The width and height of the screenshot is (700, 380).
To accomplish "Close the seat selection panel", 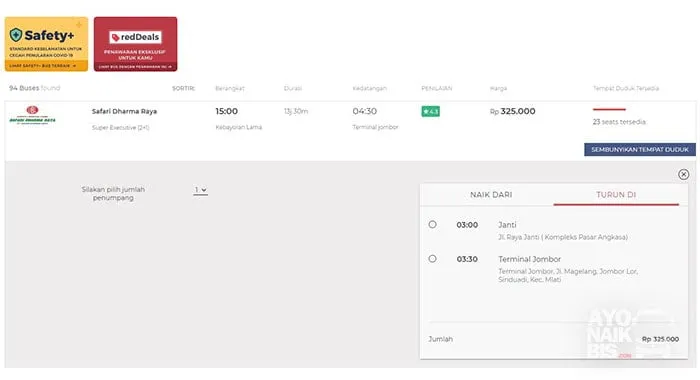I will point(683,174).
